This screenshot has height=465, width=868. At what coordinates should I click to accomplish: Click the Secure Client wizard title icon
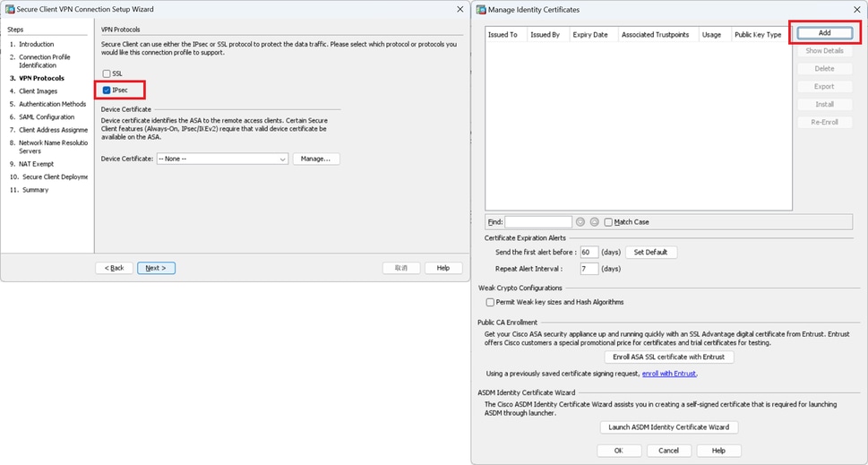10,9
